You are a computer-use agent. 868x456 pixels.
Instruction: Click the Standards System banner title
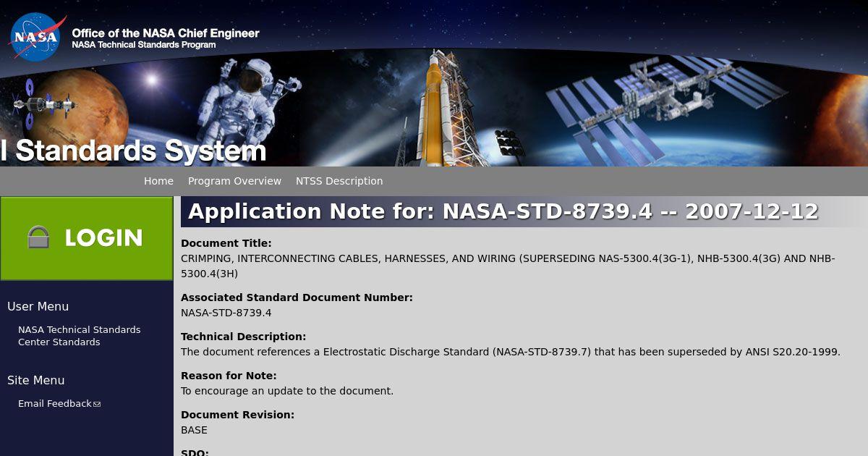pyautogui.click(x=134, y=151)
